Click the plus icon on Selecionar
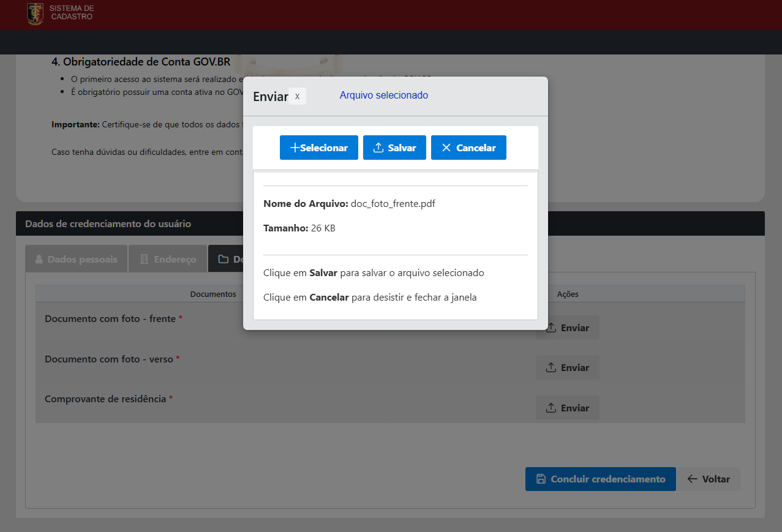The width and height of the screenshot is (782, 532). (x=295, y=148)
